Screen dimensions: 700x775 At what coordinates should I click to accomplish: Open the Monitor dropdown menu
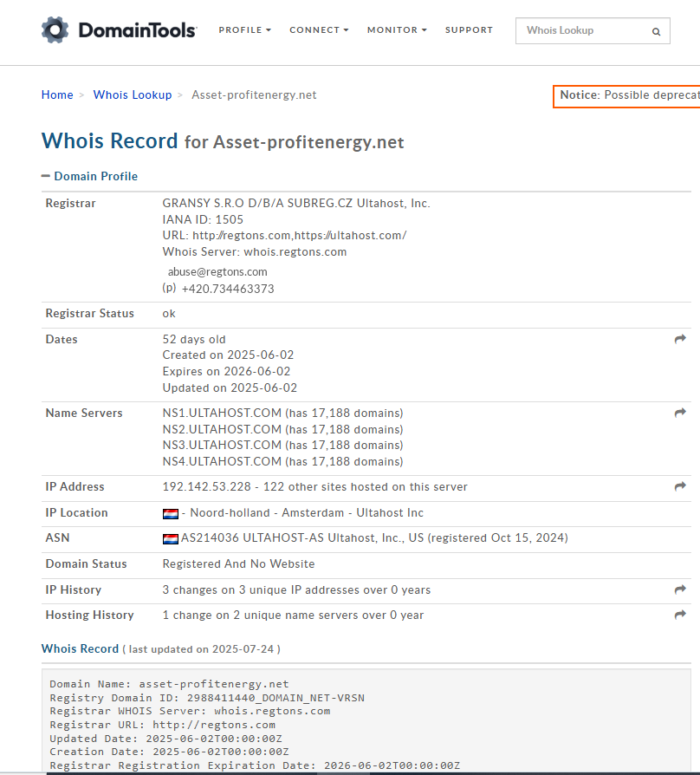[x=397, y=30]
